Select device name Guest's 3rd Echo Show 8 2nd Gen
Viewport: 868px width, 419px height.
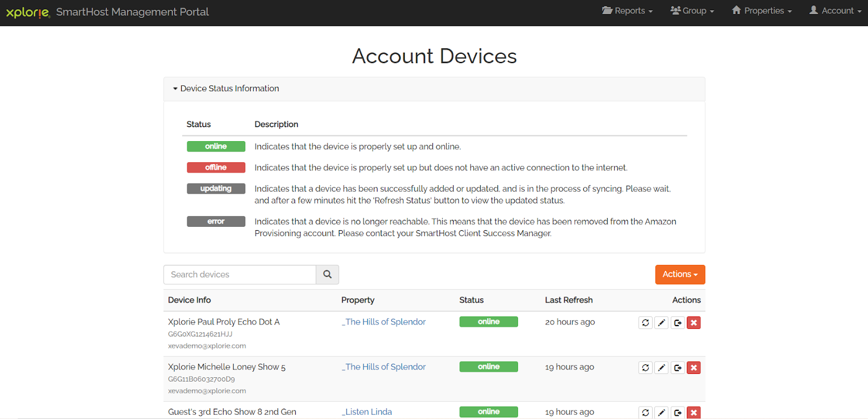[x=232, y=412]
